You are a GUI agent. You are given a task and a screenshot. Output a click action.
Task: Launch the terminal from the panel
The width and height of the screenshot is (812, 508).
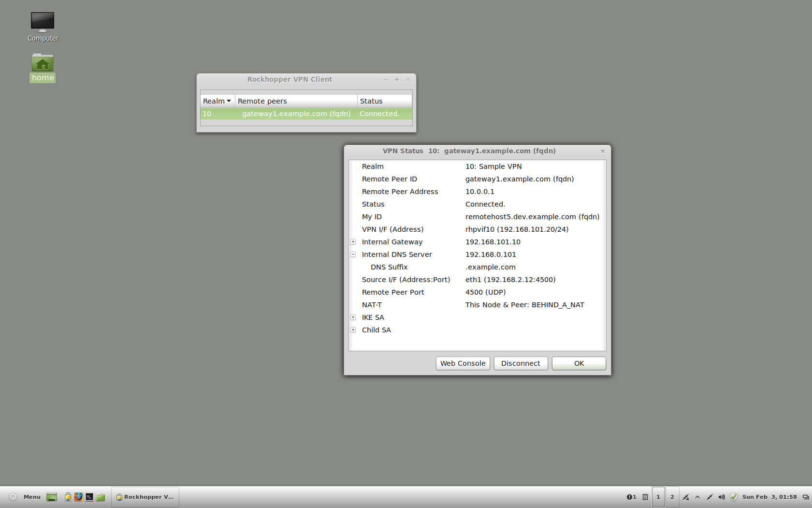[x=89, y=497]
